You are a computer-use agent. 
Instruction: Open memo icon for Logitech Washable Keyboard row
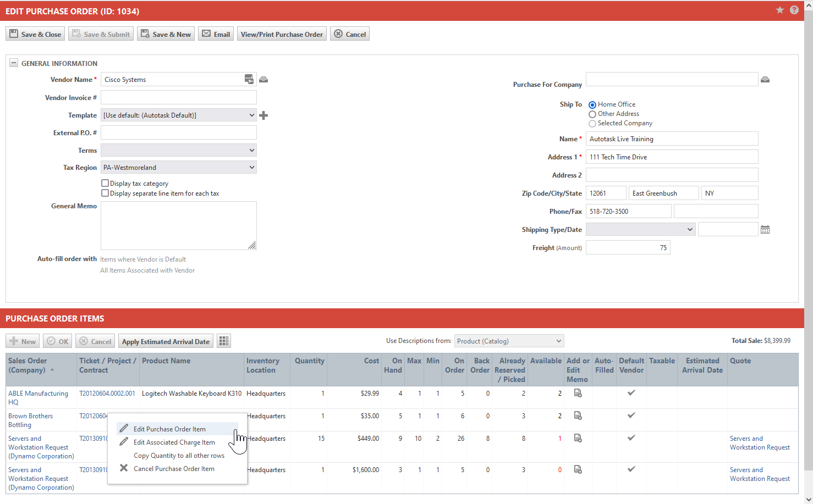click(578, 393)
